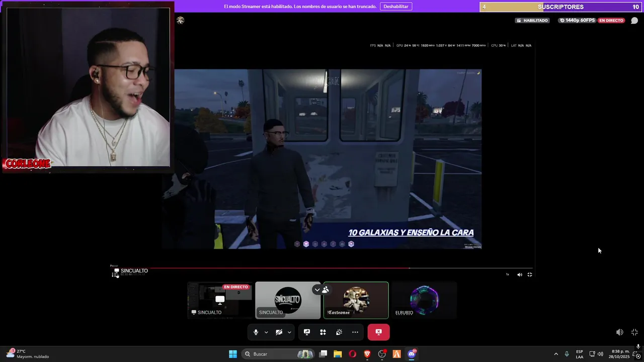The height and width of the screenshot is (362, 644).
Task: Exit fullscreen on the stream player
Action: tap(530, 275)
